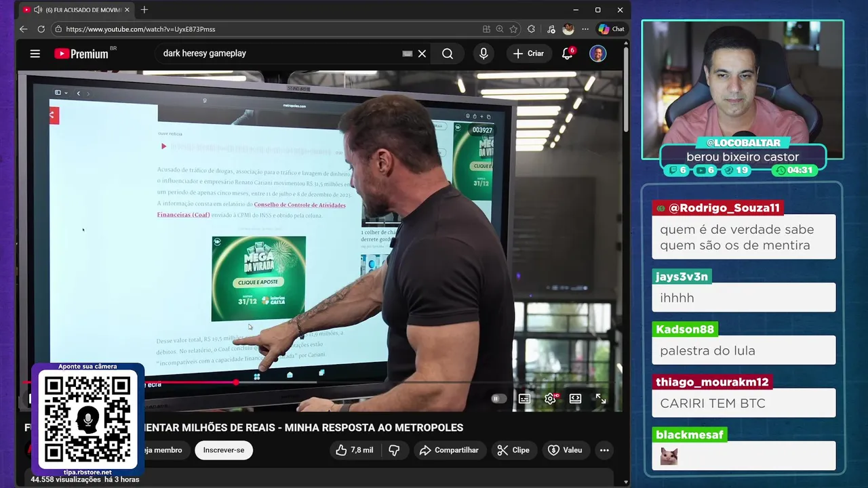The image size is (868, 488).
Task: Select the browser address bar URL
Action: (141, 29)
